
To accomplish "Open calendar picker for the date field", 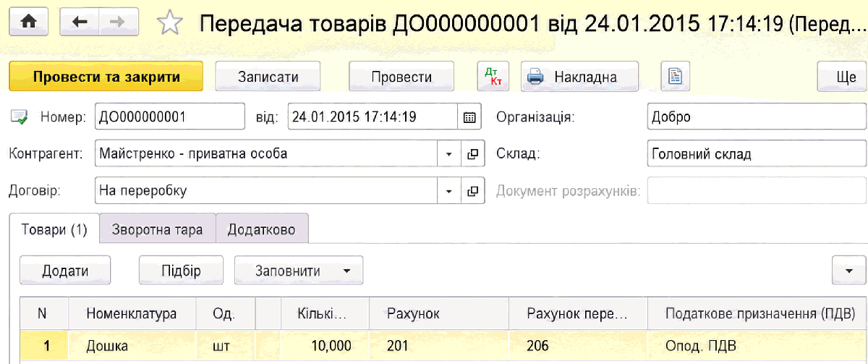I will 469,117.
